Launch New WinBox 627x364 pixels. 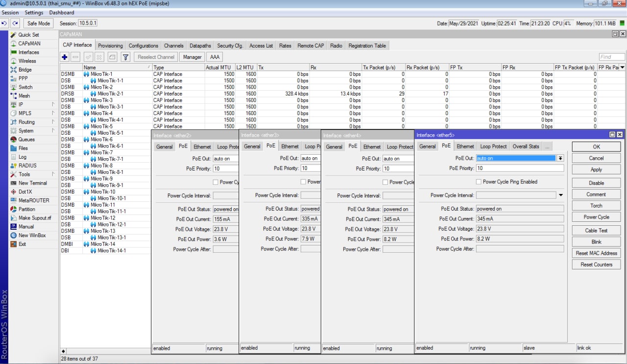(32, 236)
